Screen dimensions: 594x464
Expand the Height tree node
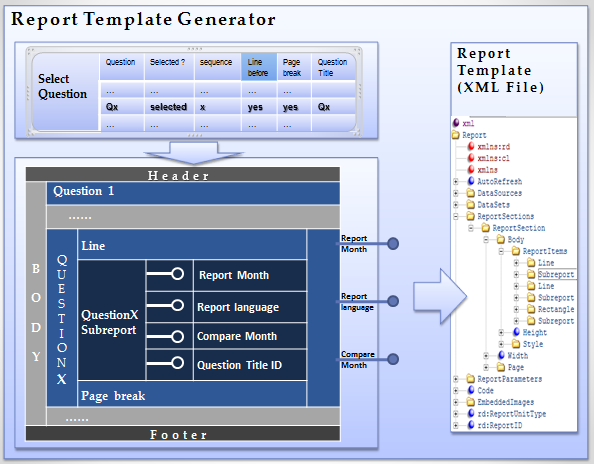tap(501, 333)
